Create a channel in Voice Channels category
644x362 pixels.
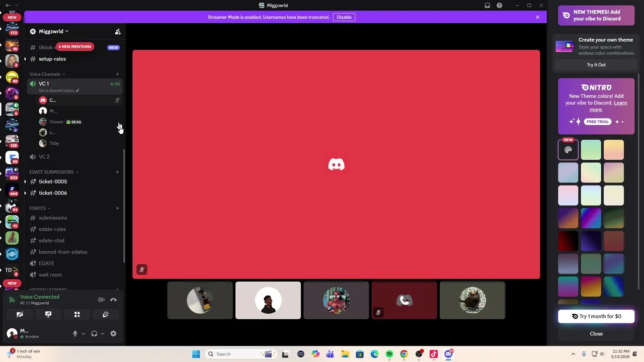(x=117, y=74)
